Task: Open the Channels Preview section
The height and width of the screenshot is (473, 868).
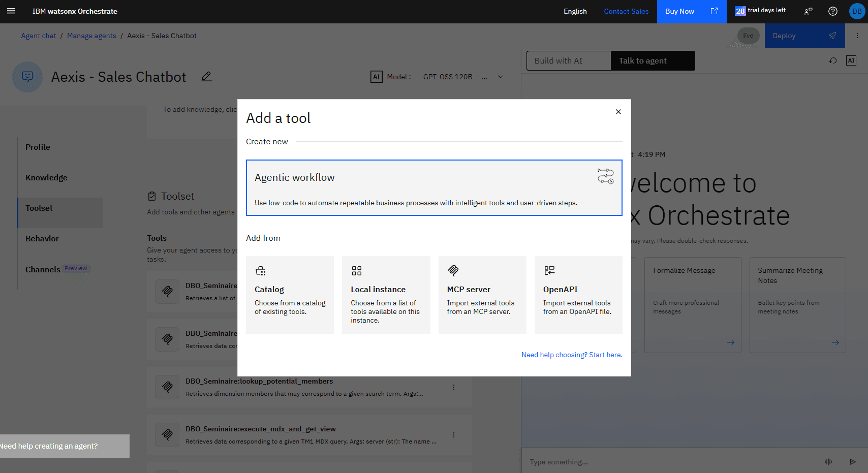Action: [43, 269]
